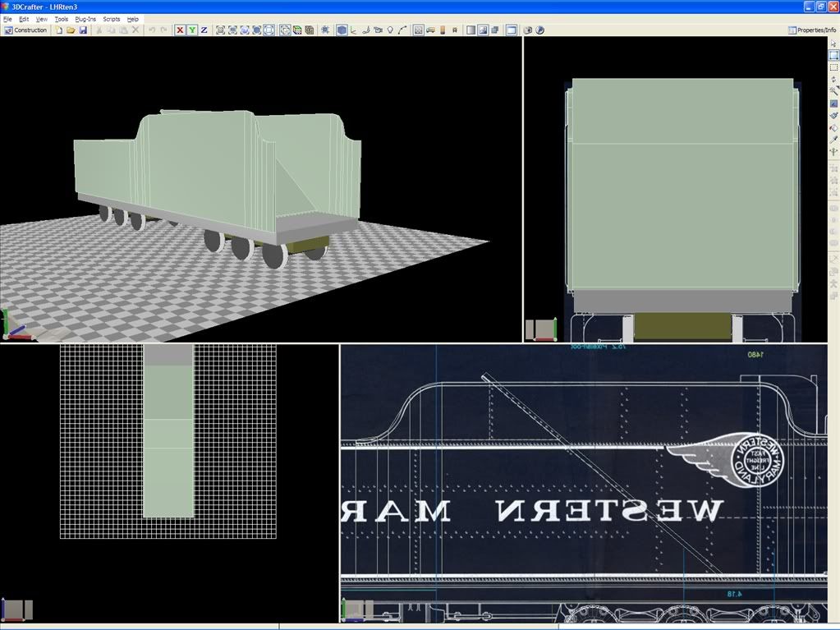Open the Scripts menu
Viewport: 840px width, 630px height.
[112, 19]
